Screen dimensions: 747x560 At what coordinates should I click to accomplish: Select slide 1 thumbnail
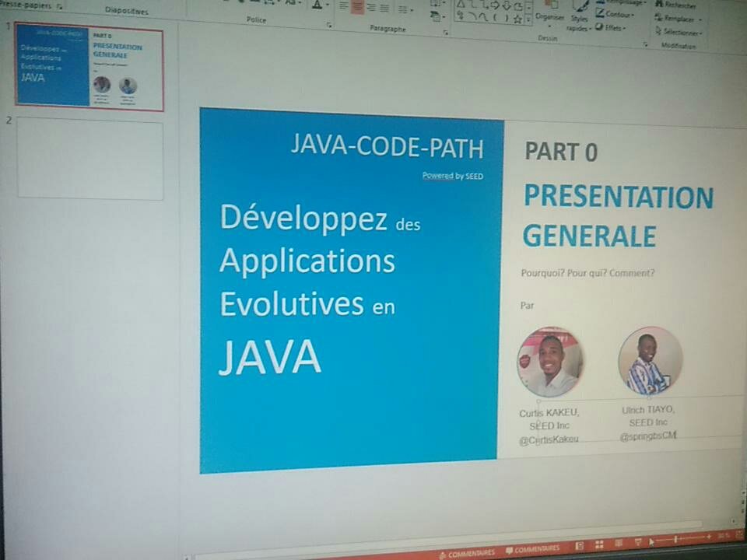point(89,67)
